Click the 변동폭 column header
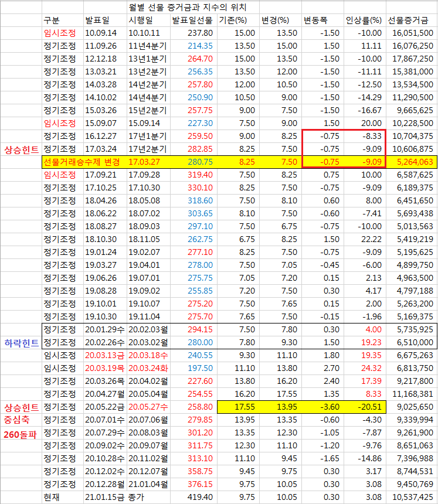This screenshot has width=438, height=504. pyautogui.click(x=315, y=21)
